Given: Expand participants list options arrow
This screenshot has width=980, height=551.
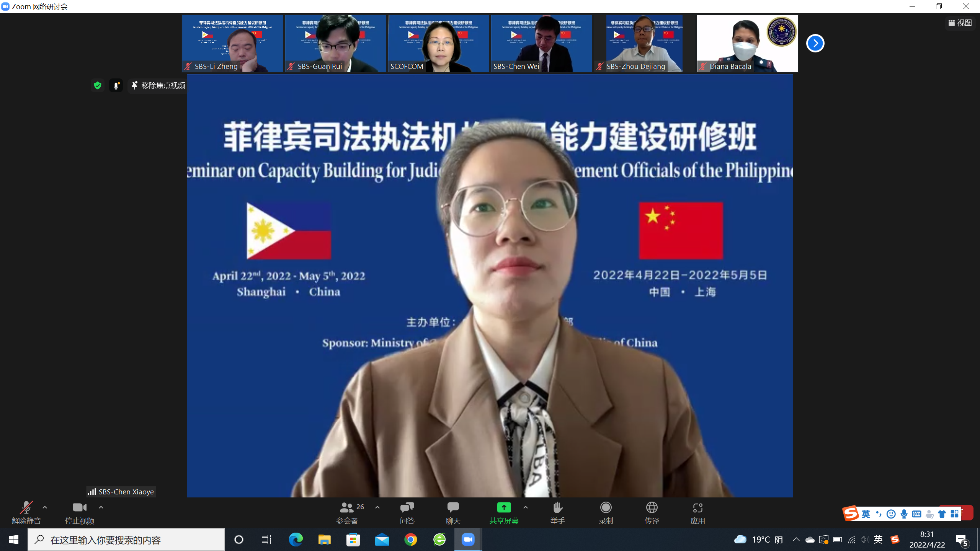Looking at the screenshot, I should pyautogui.click(x=377, y=507).
